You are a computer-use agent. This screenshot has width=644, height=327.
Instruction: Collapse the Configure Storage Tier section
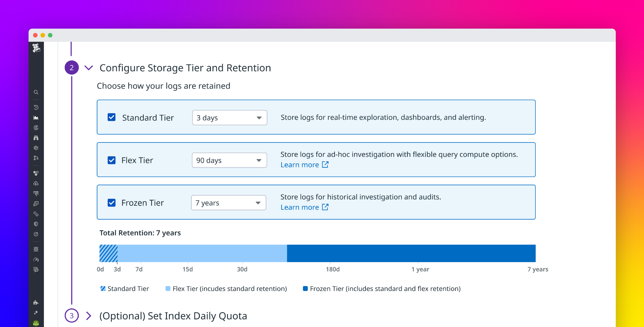(88, 67)
